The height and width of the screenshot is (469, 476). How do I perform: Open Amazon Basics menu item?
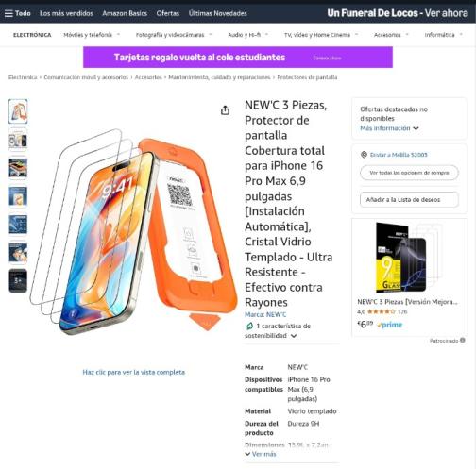coord(125,13)
